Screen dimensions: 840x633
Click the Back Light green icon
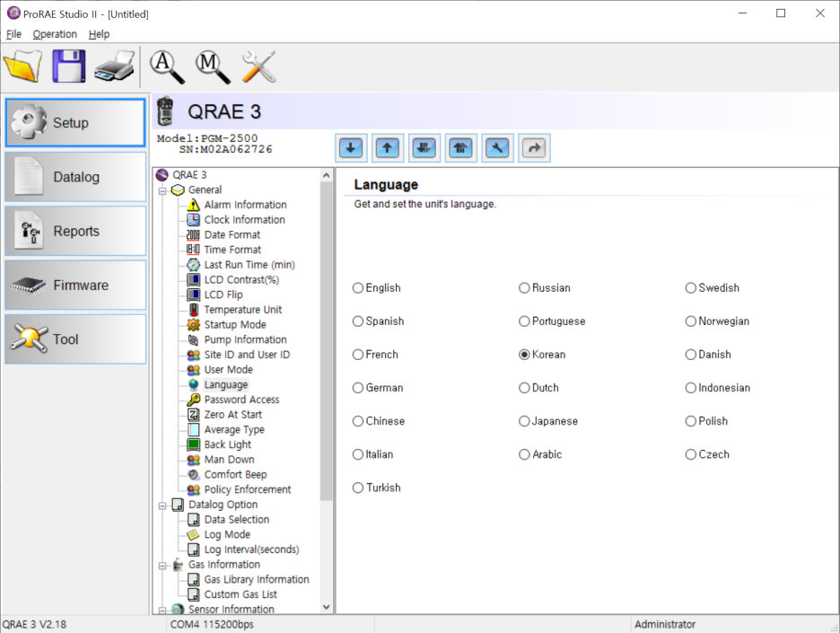tap(193, 444)
